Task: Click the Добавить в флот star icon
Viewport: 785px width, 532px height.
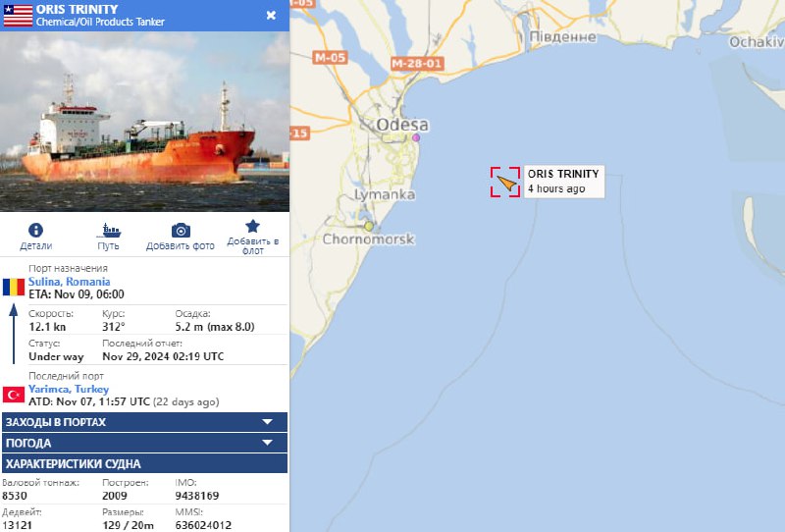Action: [253, 226]
